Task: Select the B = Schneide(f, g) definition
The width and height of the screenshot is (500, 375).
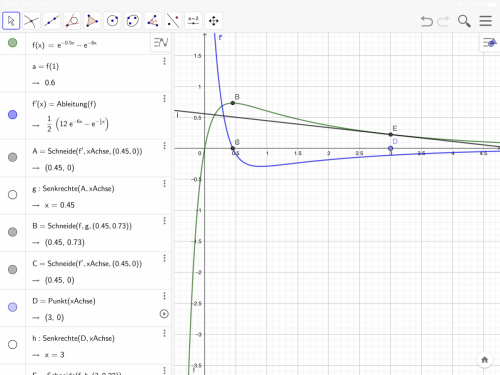Action: (x=82, y=226)
